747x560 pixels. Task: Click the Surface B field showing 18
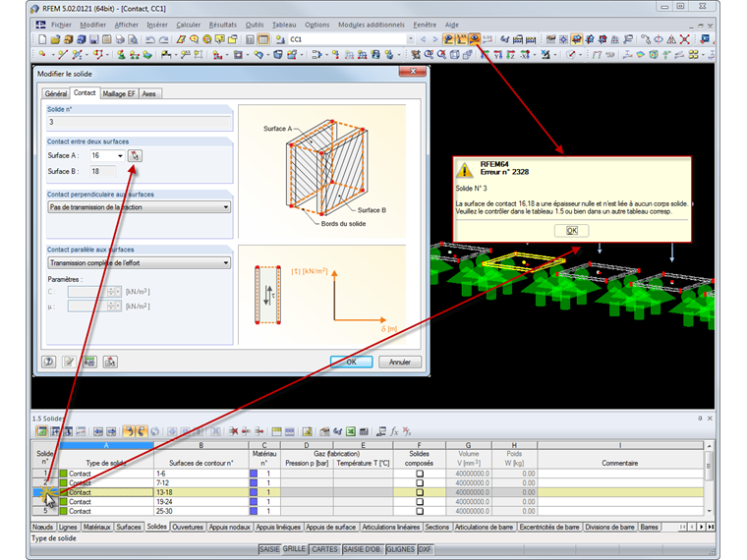click(x=102, y=171)
